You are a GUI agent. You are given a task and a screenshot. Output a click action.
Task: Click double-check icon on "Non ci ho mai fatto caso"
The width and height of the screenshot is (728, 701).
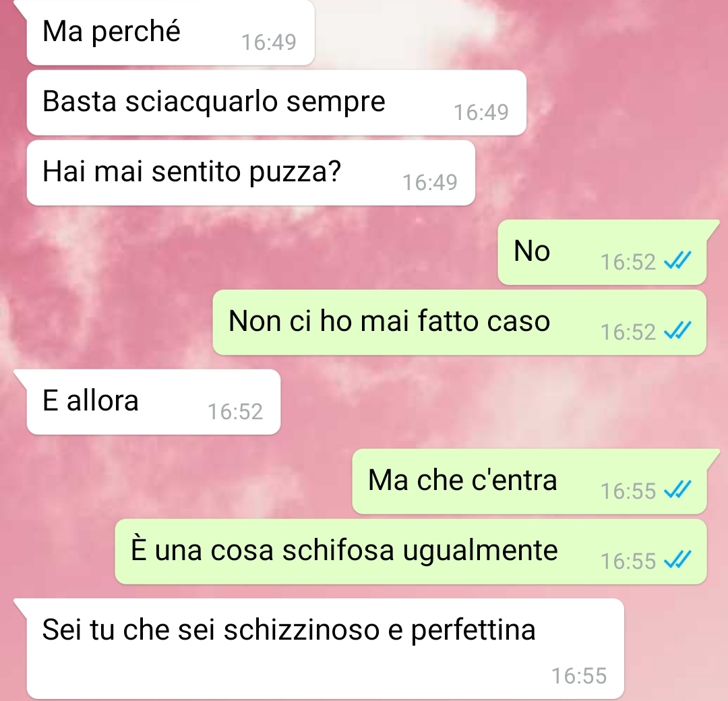click(x=677, y=330)
